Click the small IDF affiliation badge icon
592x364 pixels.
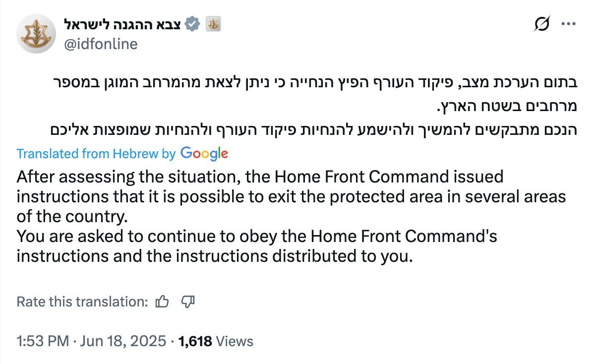click(213, 24)
